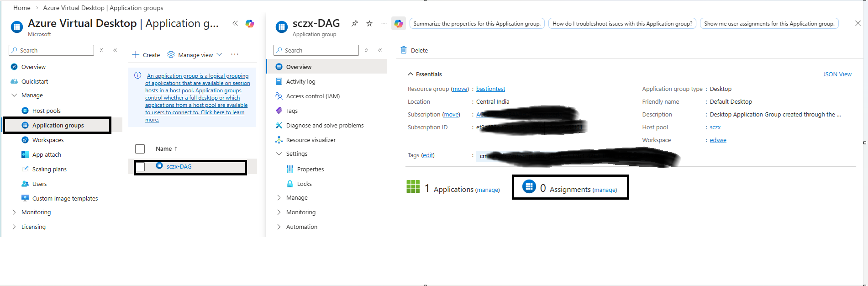Screen dimensions: 868x286
Task: Sort by the Name column header
Action: 166,148
